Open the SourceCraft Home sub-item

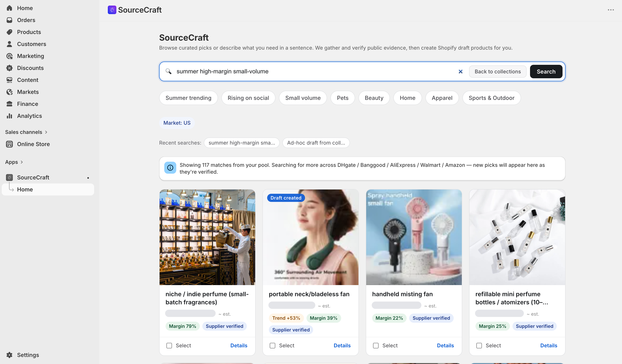tap(48, 189)
